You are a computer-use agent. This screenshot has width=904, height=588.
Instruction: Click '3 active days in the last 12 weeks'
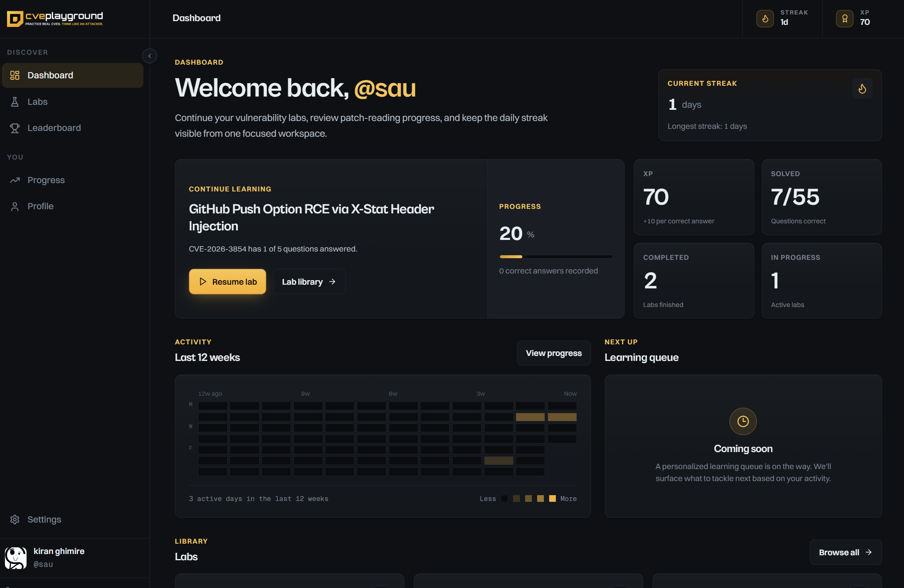point(259,499)
